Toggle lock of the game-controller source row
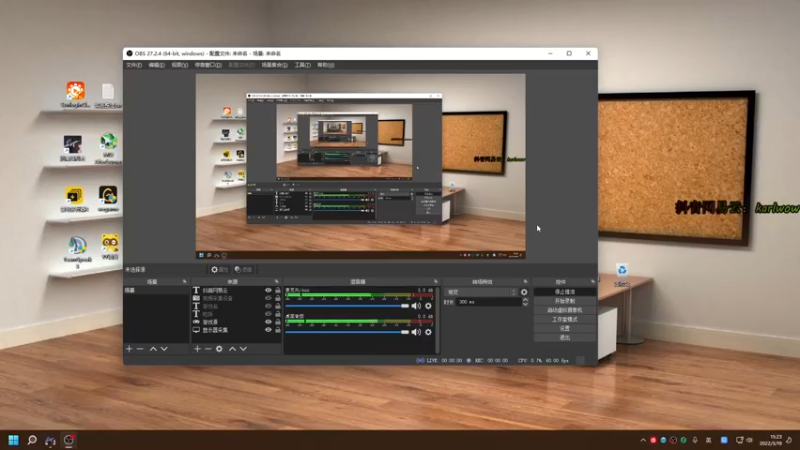The height and width of the screenshot is (450, 800). pyautogui.click(x=278, y=322)
